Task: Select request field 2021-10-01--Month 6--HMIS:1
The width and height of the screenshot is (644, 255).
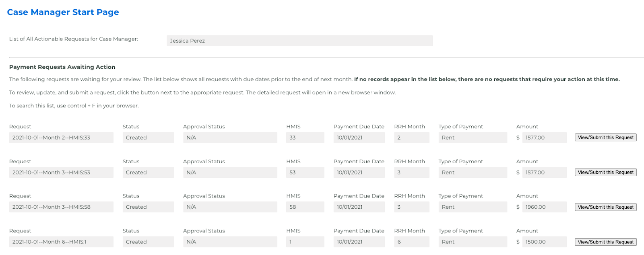Action: coord(61,242)
